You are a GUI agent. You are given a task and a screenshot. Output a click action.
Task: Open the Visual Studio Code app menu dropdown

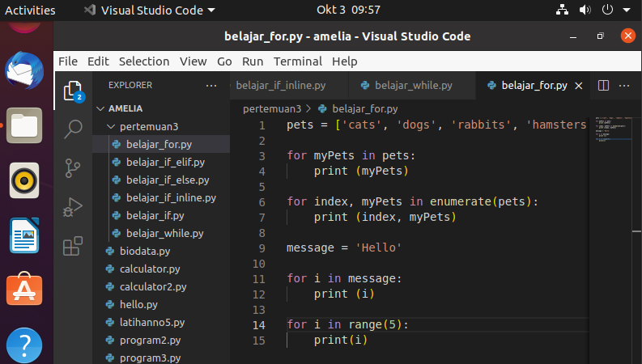pos(150,11)
